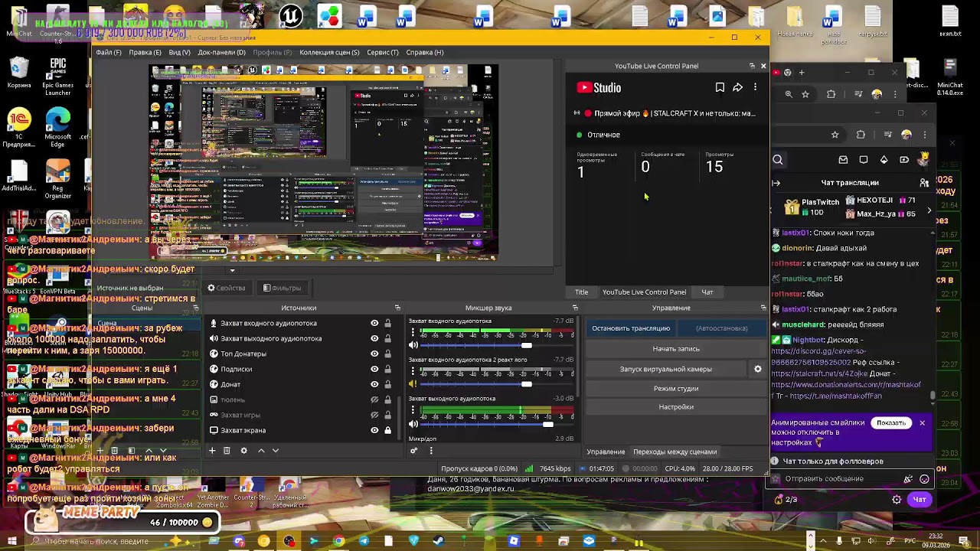Open the Коллекция сцен (S) menu
The height and width of the screenshot is (551, 980).
pyautogui.click(x=329, y=53)
